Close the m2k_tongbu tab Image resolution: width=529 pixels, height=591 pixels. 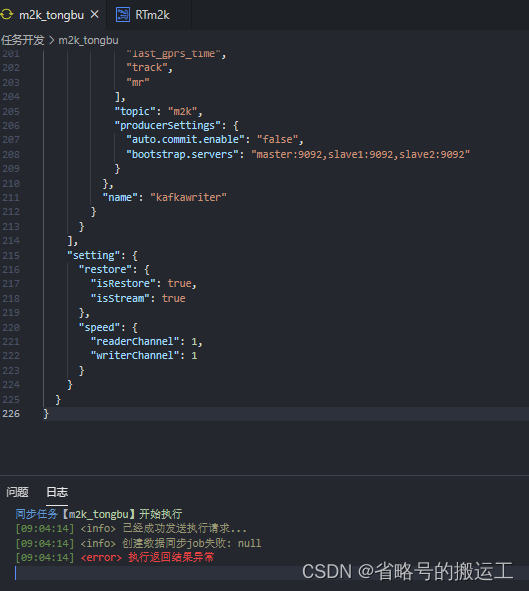[x=95, y=15]
